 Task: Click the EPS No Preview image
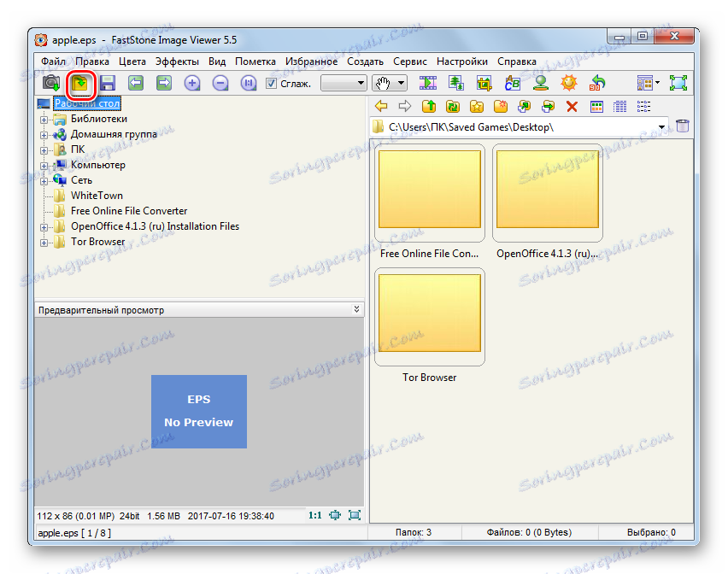coord(199,412)
